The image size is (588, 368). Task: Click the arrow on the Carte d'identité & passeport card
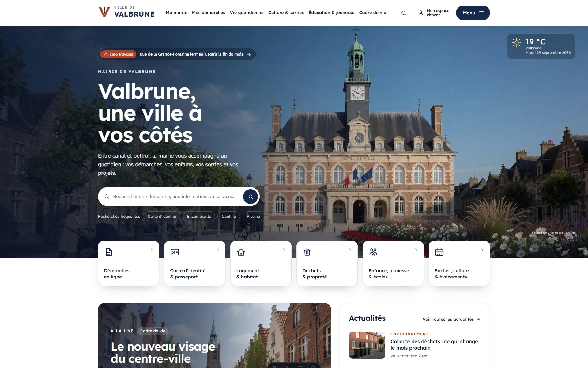[x=217, y=250]
